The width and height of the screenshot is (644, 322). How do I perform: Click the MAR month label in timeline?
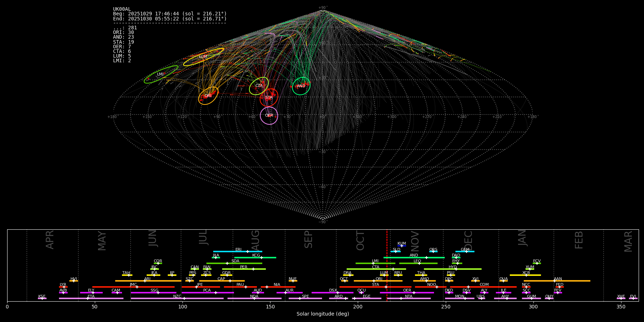(x=628, y=241)
